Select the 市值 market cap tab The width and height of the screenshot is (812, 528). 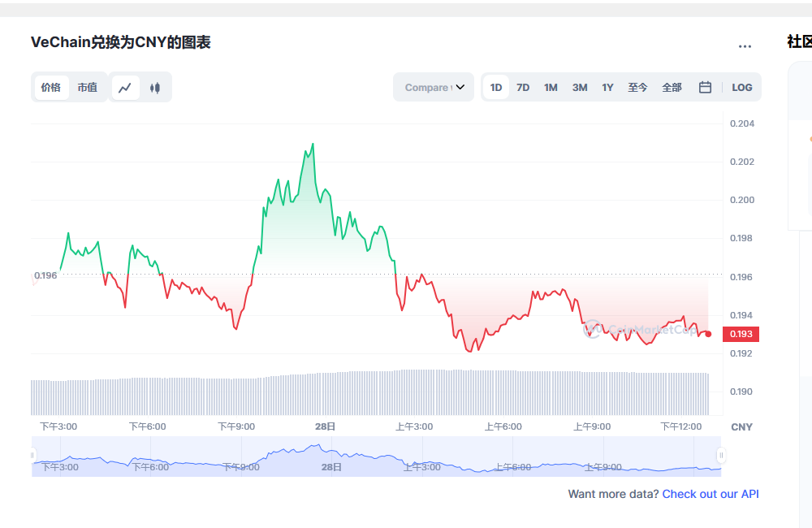[88, 88]
